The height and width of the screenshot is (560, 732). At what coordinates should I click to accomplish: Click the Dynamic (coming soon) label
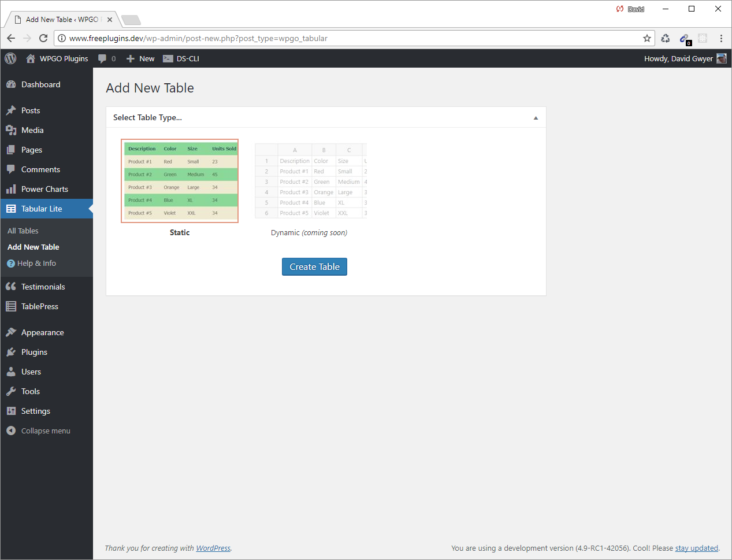click(x=309, y=233)
